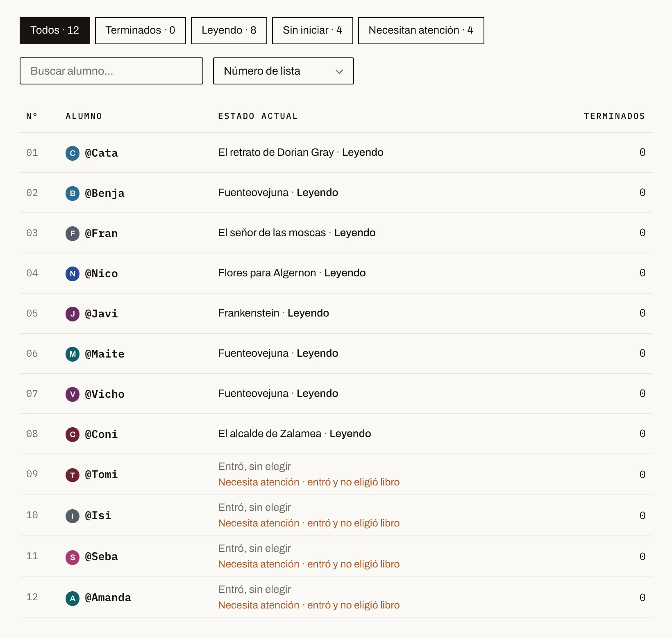The height and width of the screenshot is (638, 672).
Task: Select student name @Amanda
Action: coord(108,598)
